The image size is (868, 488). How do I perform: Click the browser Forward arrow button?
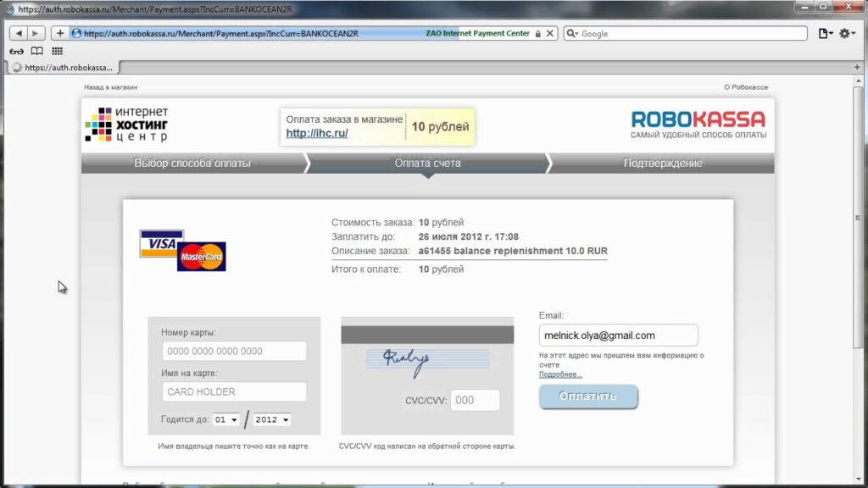point(36,33)
